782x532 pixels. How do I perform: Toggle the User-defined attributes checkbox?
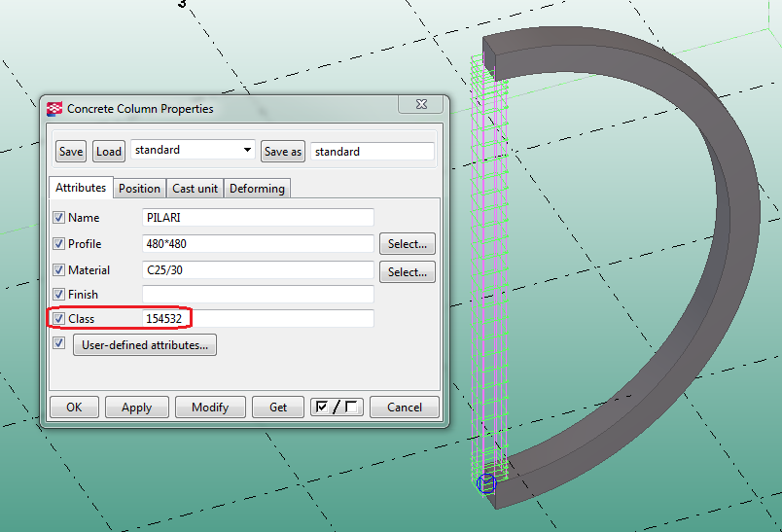click(x=59, y=343)
